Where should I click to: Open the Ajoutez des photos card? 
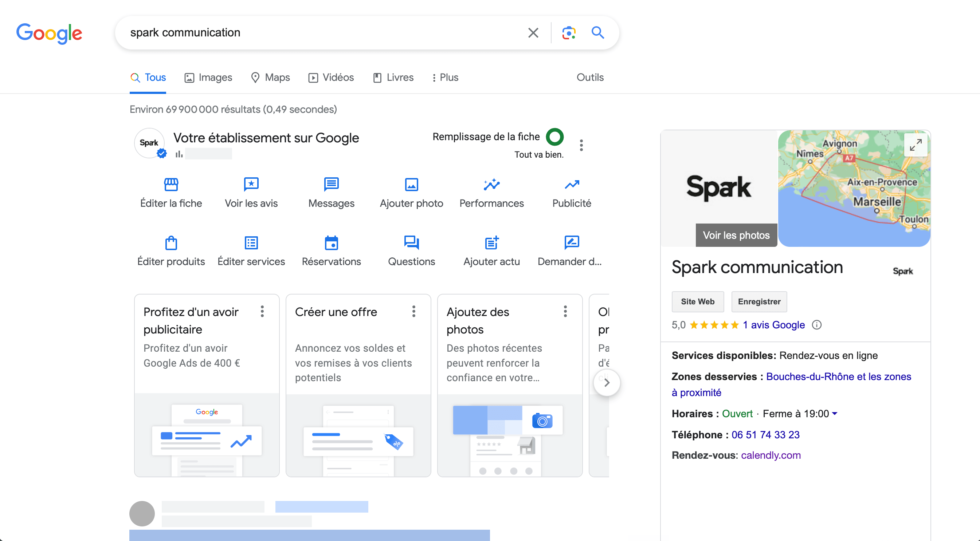510,385
